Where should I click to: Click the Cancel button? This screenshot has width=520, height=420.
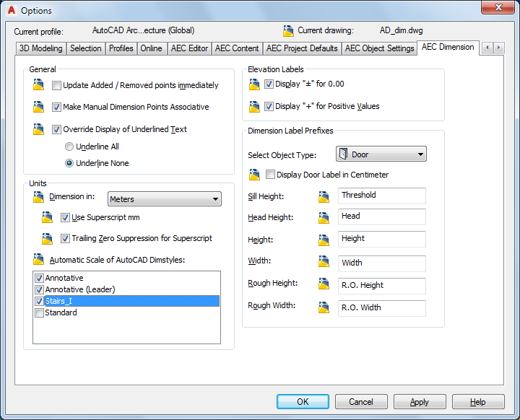point(361,402)
